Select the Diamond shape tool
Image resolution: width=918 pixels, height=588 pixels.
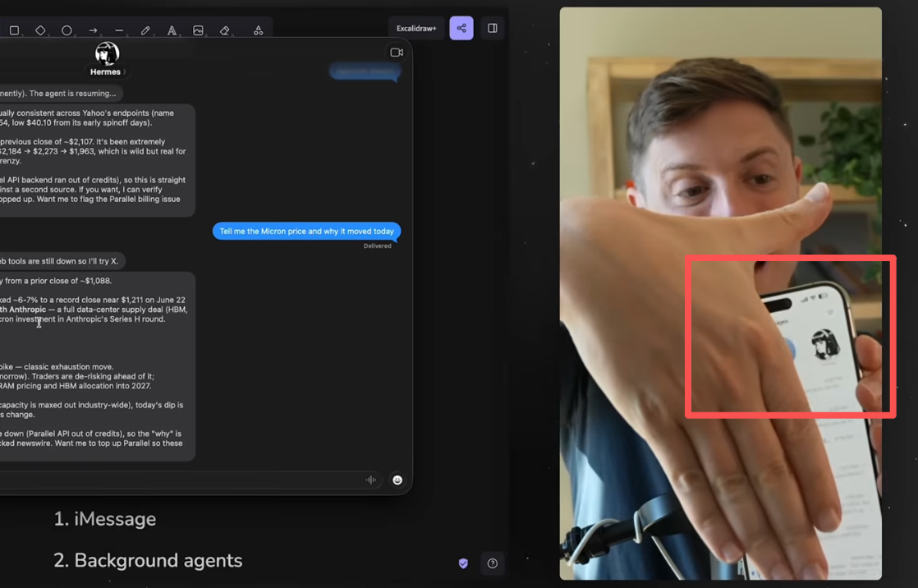tap(40, 30)
